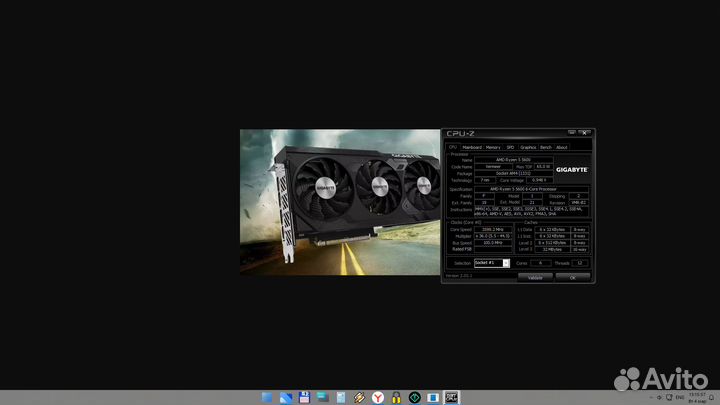Open the Socket #1 selection dropdown

(x=492, y=263)
